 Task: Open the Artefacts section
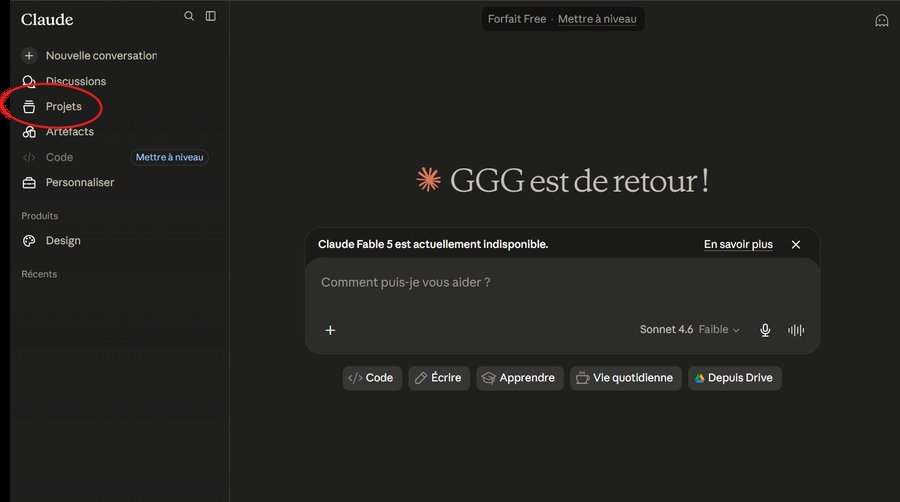70,132
